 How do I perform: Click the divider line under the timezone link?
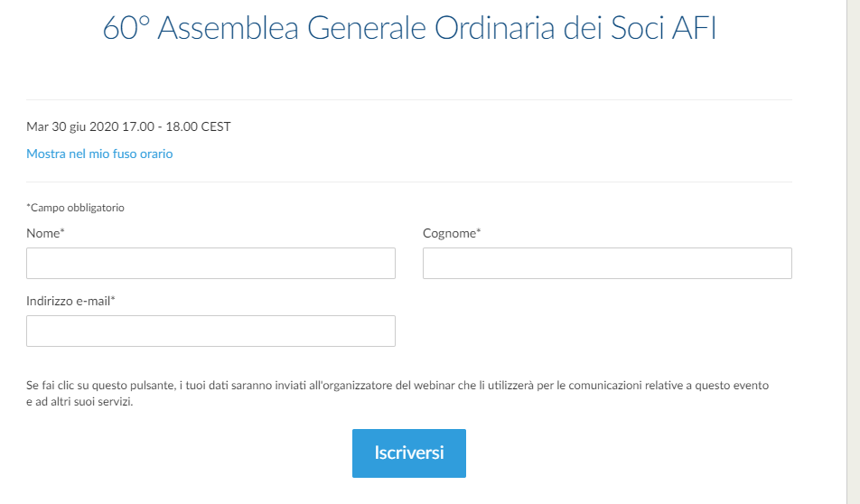coord(409,182)
